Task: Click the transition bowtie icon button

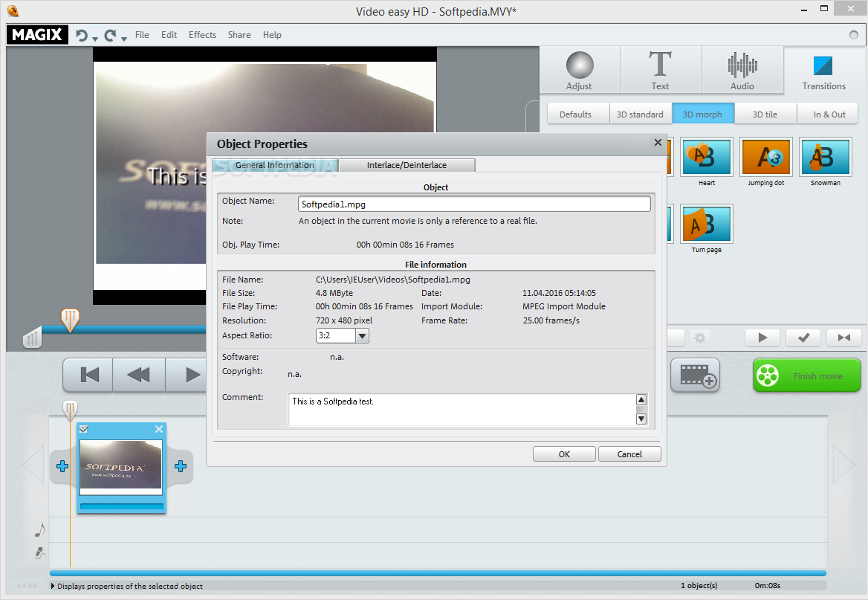Action: tap(844, 338)
